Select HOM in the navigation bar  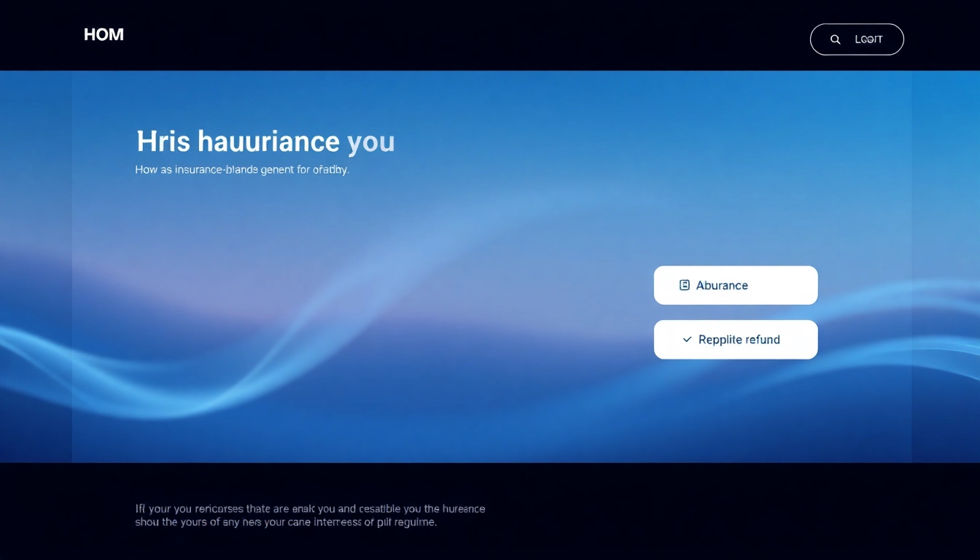pos(104,34)
